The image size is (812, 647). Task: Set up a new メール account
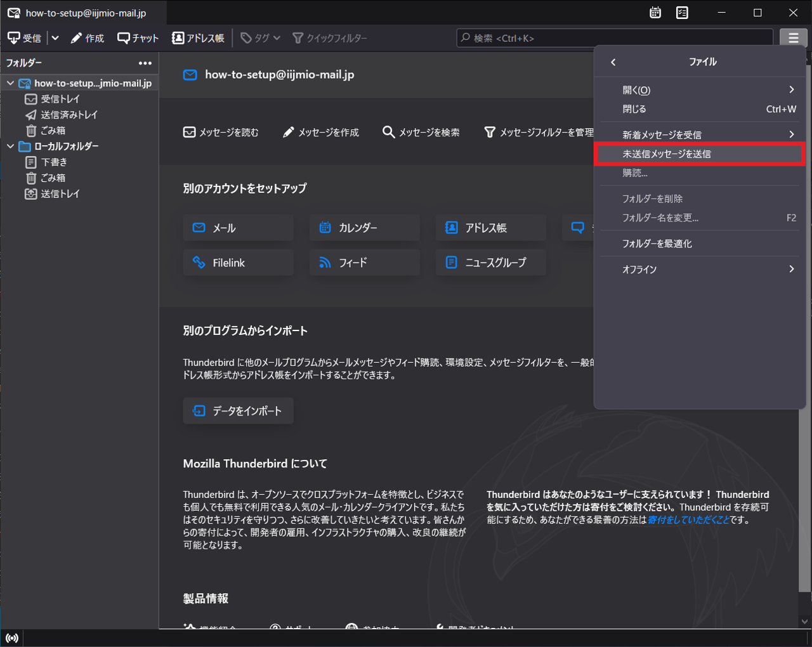(239, 227)
